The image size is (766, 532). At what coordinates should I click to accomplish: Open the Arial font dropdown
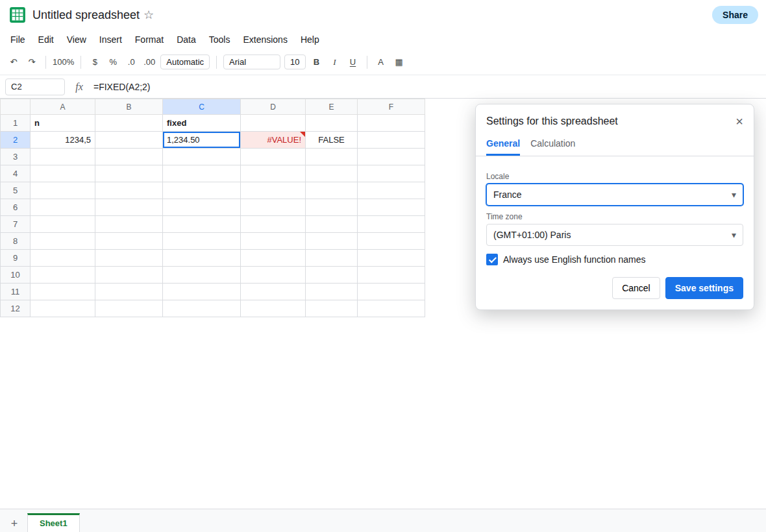click(x=252, y=62)
